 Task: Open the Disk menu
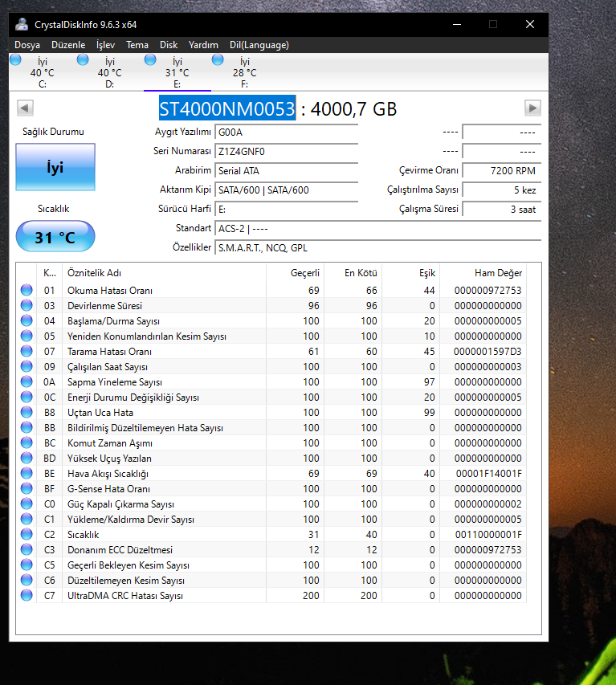pyautogui.click(x=169, y=45)
